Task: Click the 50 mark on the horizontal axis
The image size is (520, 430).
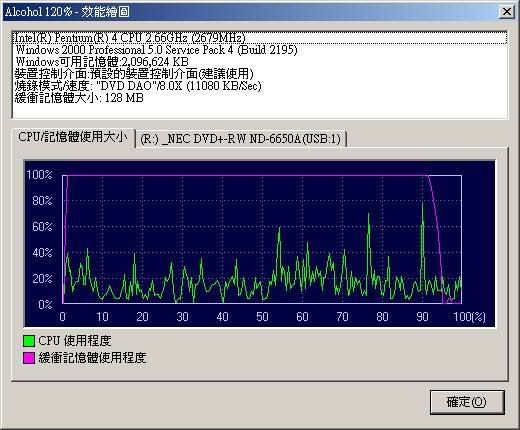Action: [x=262, y=316]
